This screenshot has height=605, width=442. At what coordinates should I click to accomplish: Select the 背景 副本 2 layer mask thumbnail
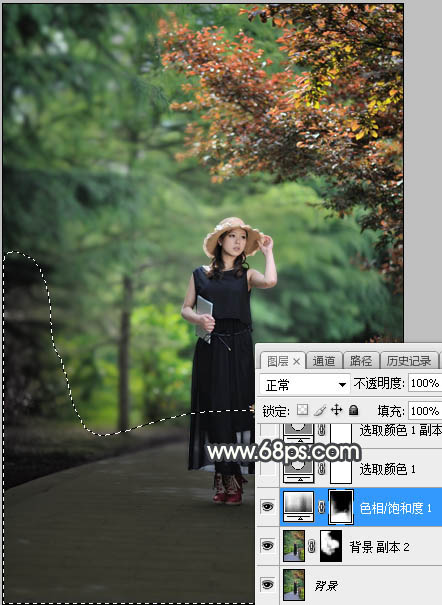(331, 546)
